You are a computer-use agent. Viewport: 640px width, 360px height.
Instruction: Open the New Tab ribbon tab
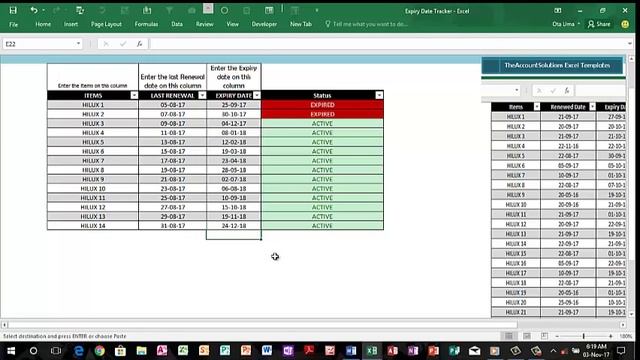pyautogui.click(x=301, y=24)
